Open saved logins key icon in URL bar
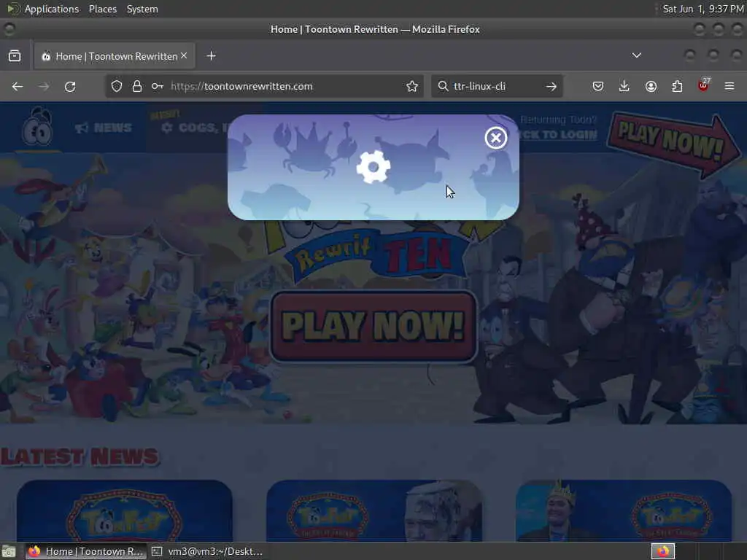The image size is (747, 560). (x=158, y=86)
